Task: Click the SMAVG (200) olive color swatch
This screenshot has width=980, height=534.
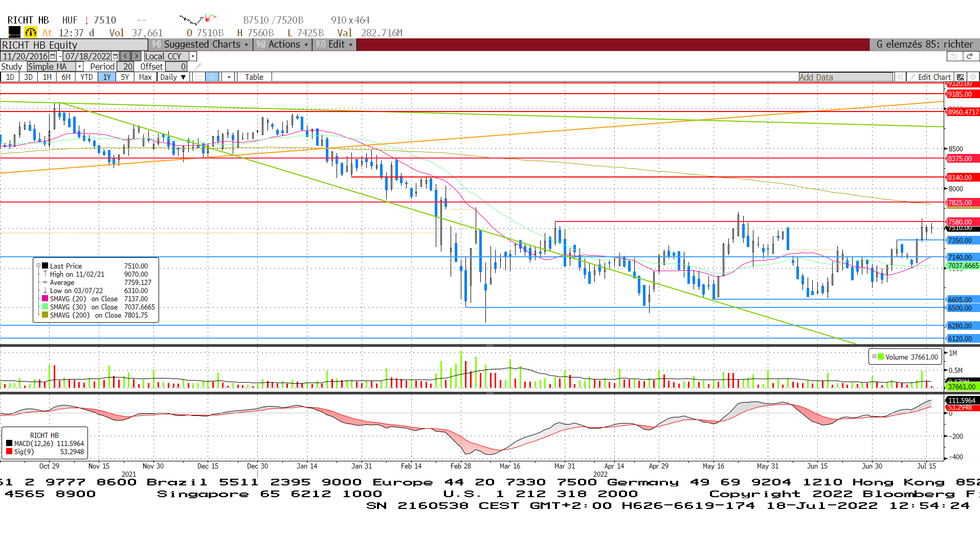Action: click(45, 315)
